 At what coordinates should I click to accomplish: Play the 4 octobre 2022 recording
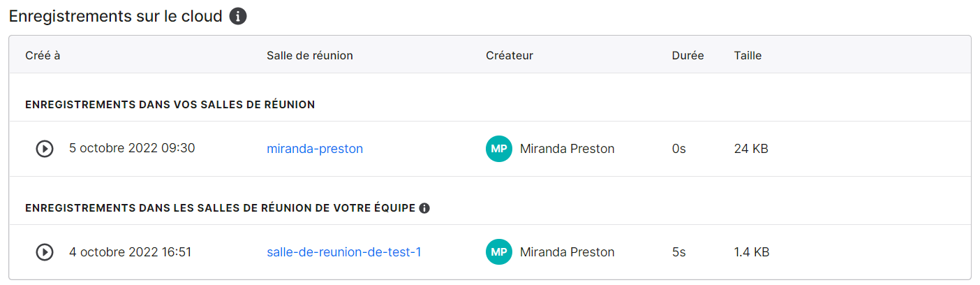(45, 252)
